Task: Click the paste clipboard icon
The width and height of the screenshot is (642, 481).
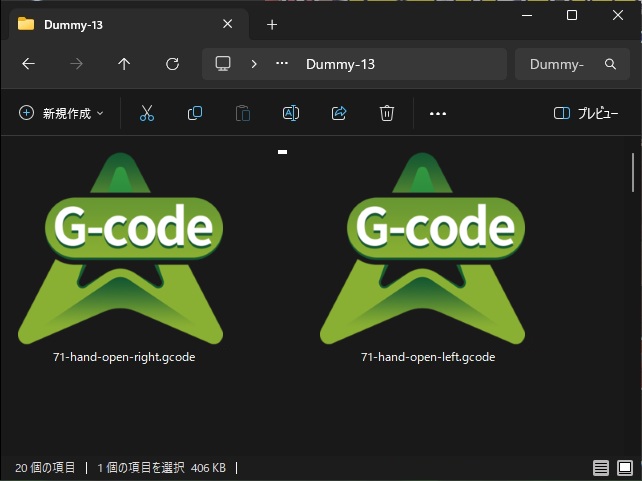Action: pos(243,113)
